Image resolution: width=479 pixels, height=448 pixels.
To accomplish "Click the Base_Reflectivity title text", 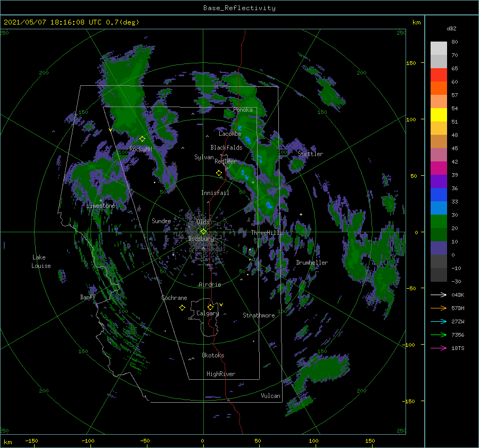I will tap(240, 8).
